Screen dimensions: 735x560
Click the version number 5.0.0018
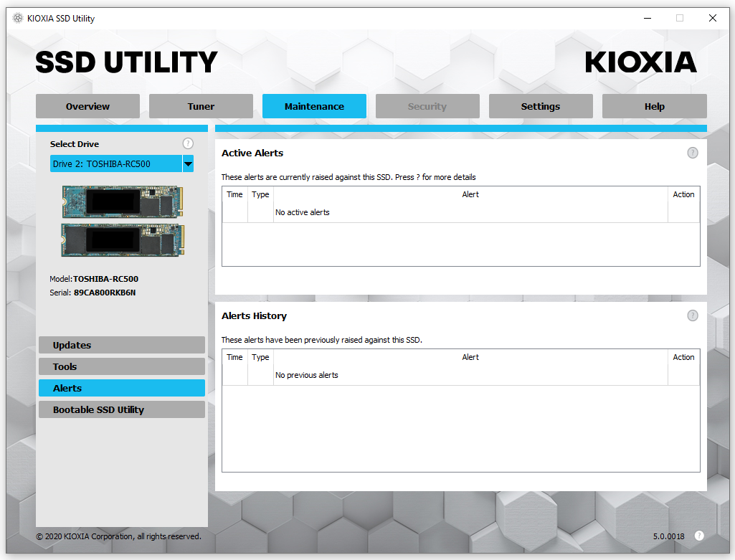(x=668, y=536)
